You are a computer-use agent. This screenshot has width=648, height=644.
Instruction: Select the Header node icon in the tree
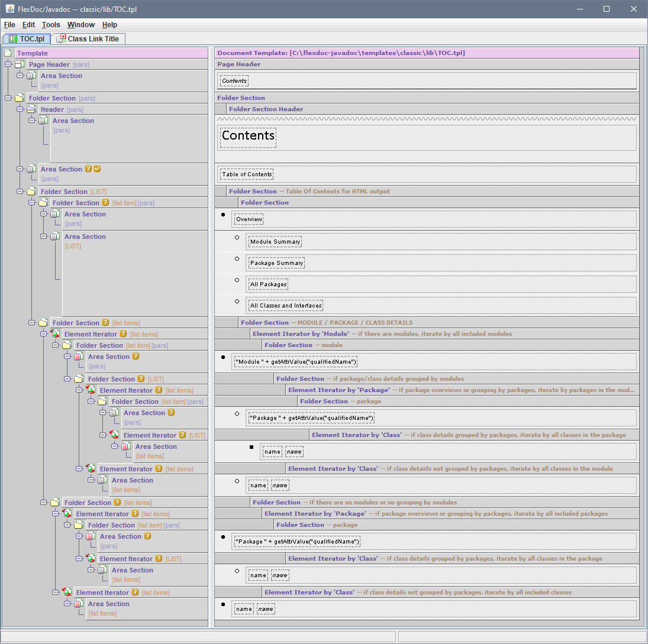[31, 109]
